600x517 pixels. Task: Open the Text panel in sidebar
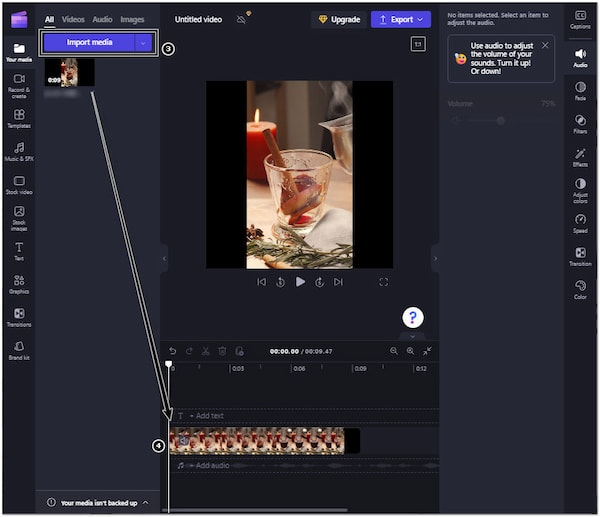click(19, 251)
